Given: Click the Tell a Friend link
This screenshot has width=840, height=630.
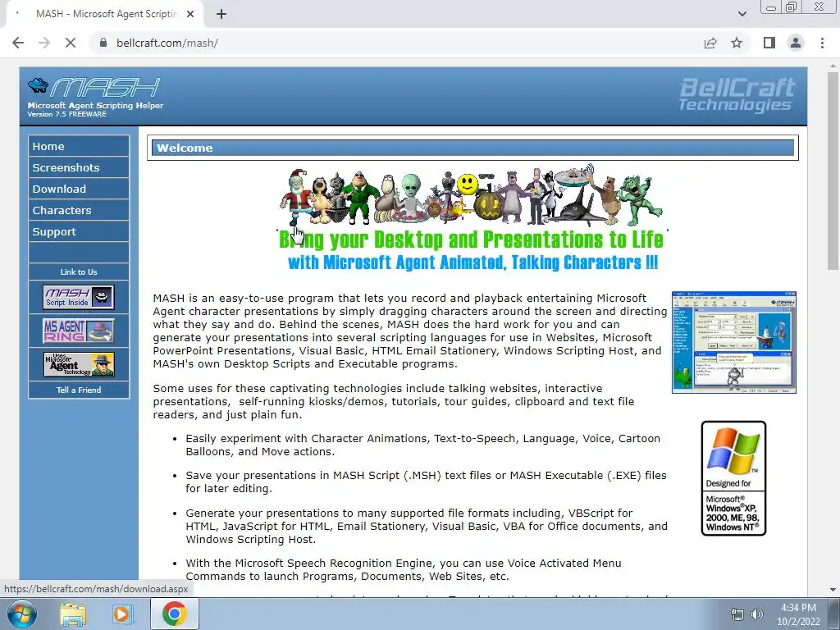Looking at the screenshot, I should tap(79, 390).
